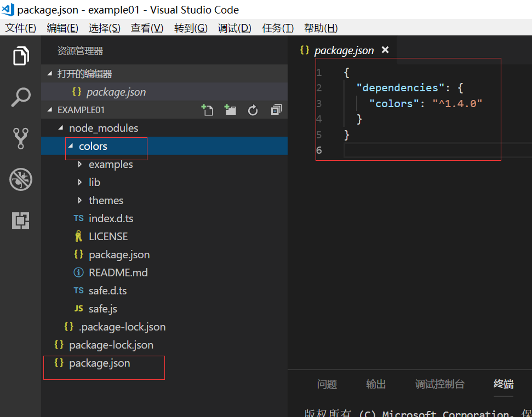Click the "^1.4.0" version string
Viewport: 532px width, 417px height.
(458, 104)
